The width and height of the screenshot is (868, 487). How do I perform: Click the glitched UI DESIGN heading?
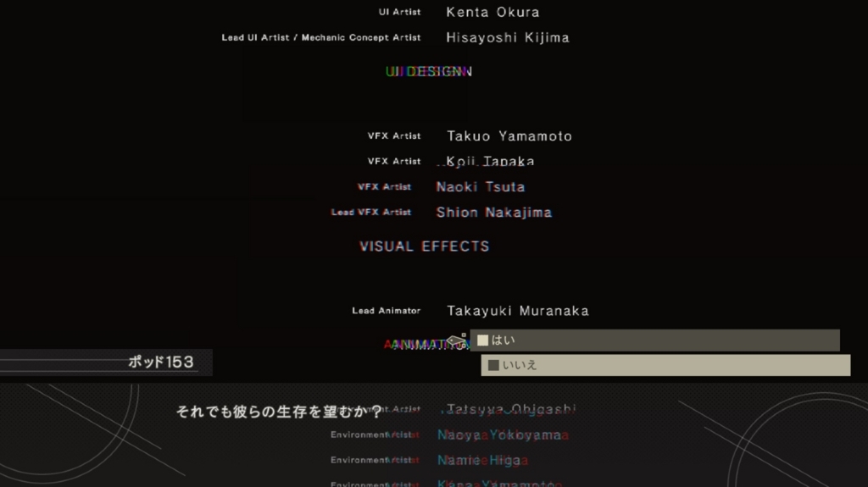(428, 71)
